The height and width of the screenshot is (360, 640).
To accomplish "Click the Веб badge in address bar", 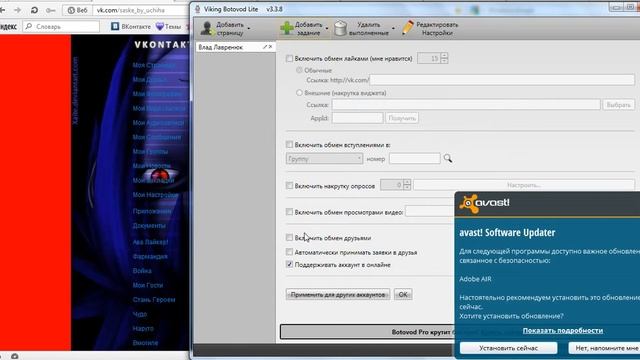I will coord(77,10).
